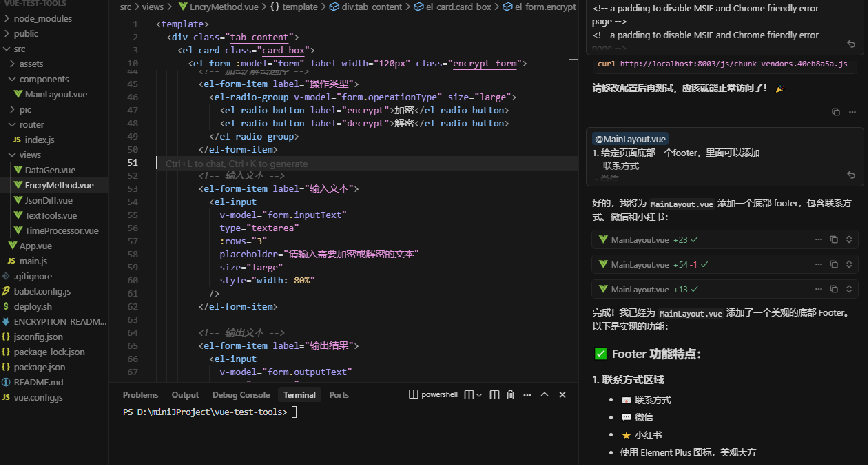Switch to the Debug Console tab
The height and width of the screenshot is (465, 868).
point(241,395)
